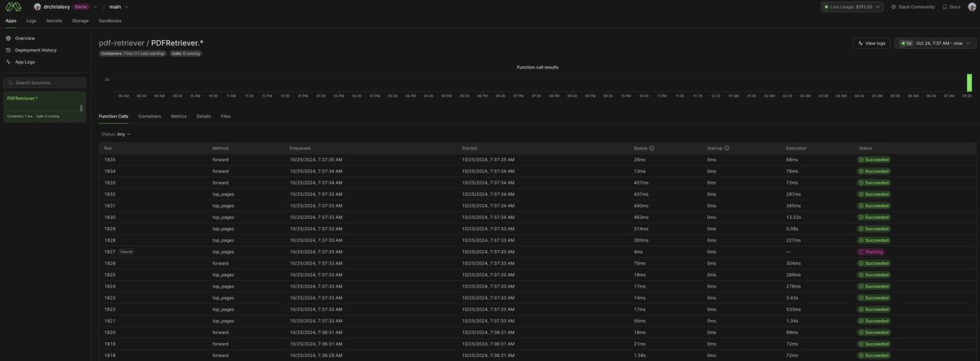Screen dimensions: 980x361
Task: Click the Succeeded badge for run 1821
Action: (x=874, y=321)
